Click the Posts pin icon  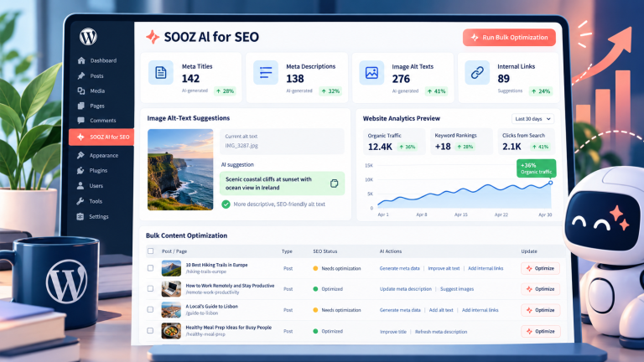point(81,75)
